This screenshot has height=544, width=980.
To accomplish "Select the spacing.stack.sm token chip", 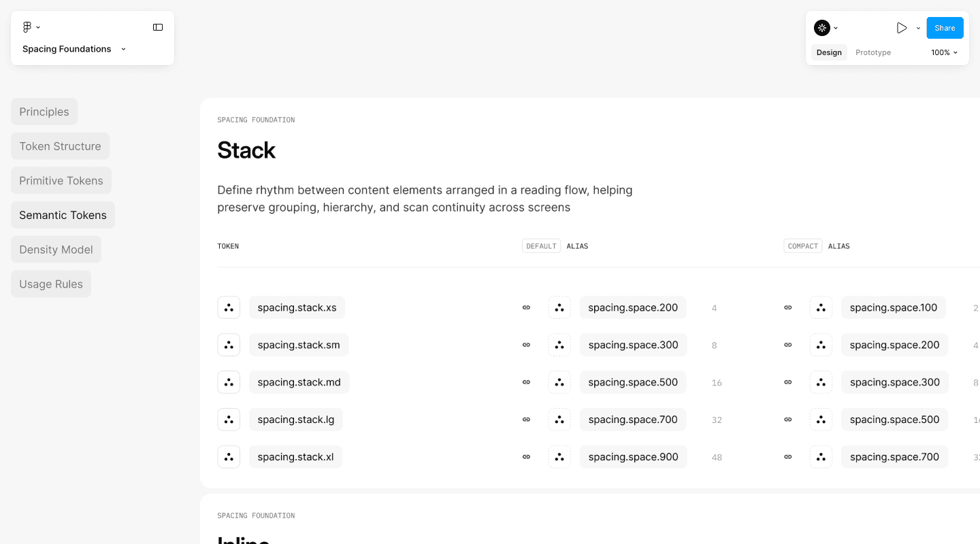I will point(299,345).
